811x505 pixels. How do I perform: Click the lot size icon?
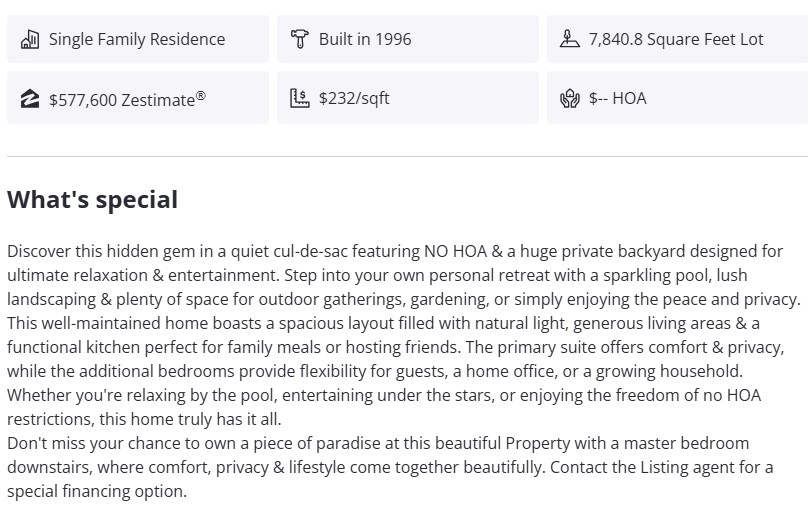click(569, 40)
